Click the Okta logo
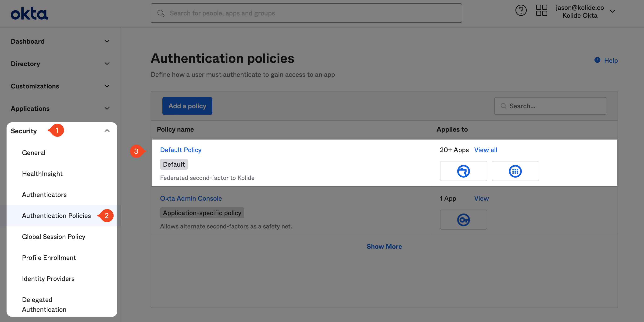 [x=29, y=14]
